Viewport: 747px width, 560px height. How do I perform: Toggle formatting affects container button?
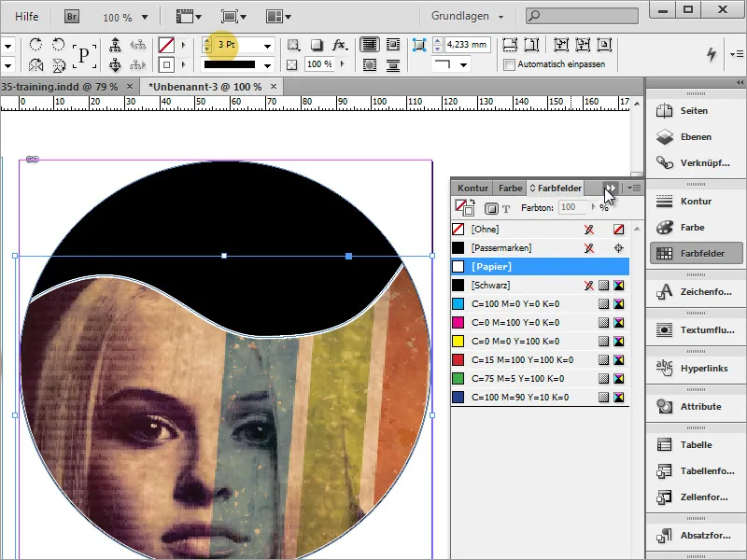point(491,208)
